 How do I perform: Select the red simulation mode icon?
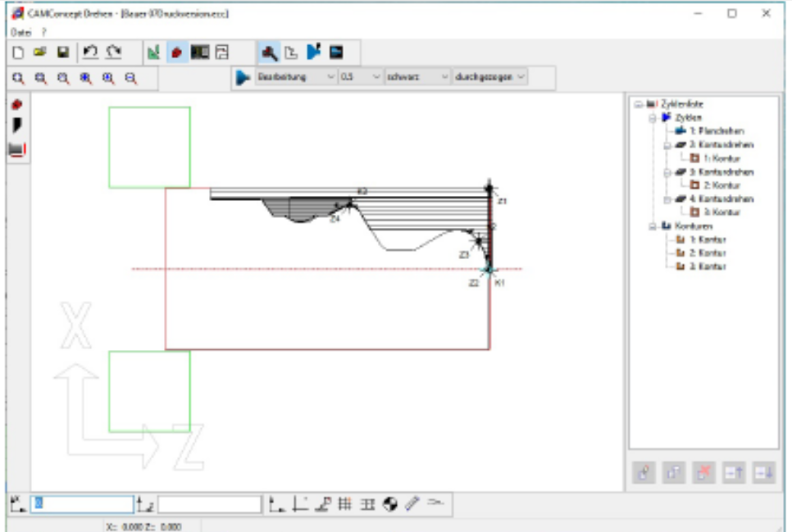(175, 52)
